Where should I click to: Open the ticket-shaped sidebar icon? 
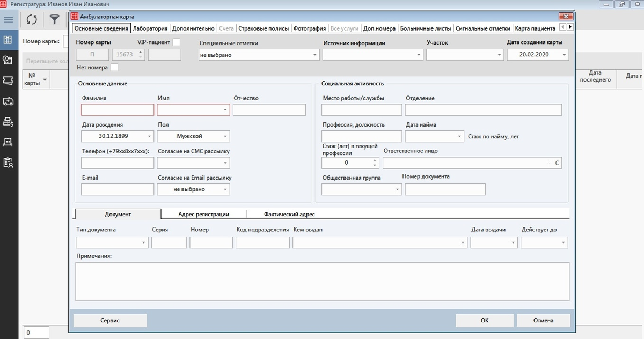8,80
